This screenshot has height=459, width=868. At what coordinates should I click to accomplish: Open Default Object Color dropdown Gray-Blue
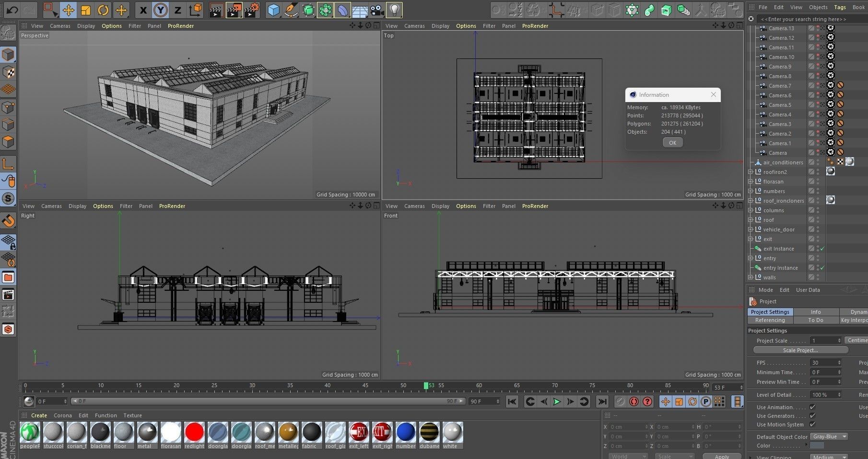coord(829,436)
